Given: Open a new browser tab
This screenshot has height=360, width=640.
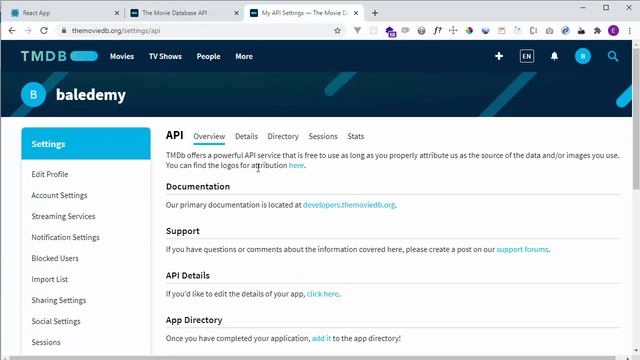Looking at the screenshot, I should coord(375,13).
